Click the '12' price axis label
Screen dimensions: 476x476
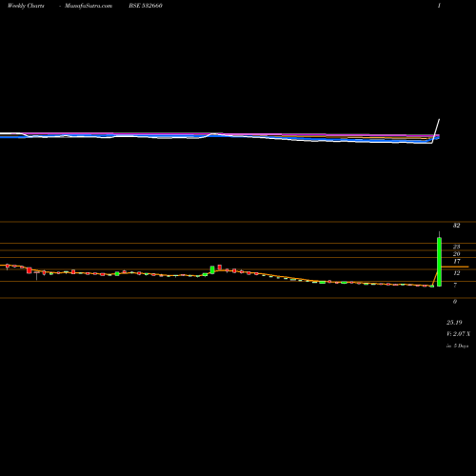(x=456, y=273)
